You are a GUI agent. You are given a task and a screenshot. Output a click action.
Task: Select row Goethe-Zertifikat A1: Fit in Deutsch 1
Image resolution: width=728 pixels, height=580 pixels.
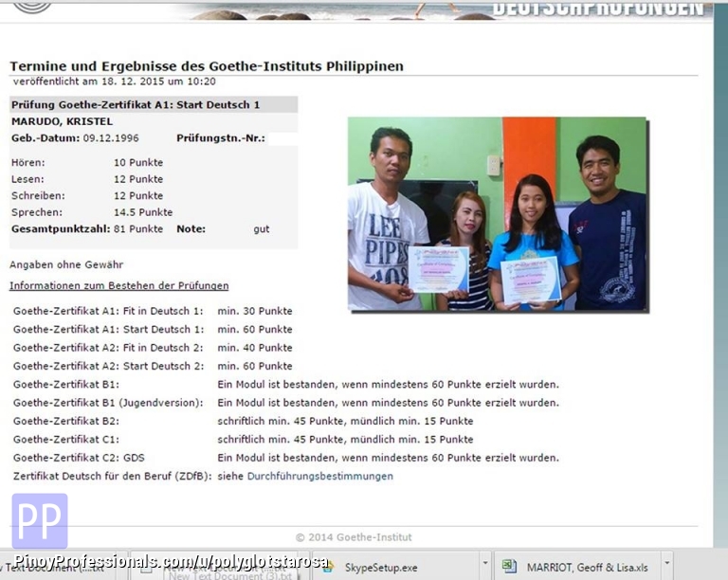coord(153,311)
